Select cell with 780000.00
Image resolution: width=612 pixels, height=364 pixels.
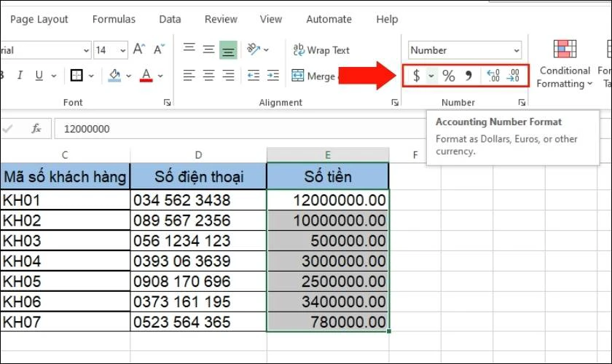pyautogui.click(x=328, y=322)
